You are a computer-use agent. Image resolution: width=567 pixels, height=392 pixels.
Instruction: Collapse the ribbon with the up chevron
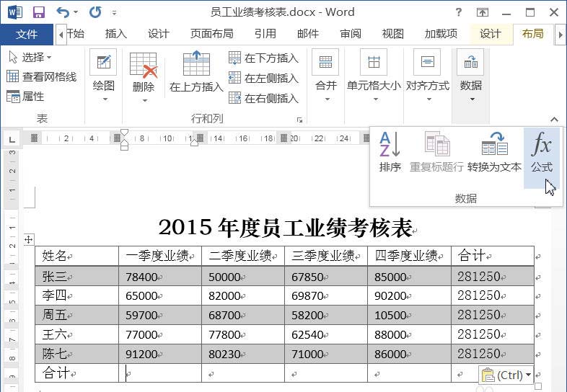pos(554,119)
